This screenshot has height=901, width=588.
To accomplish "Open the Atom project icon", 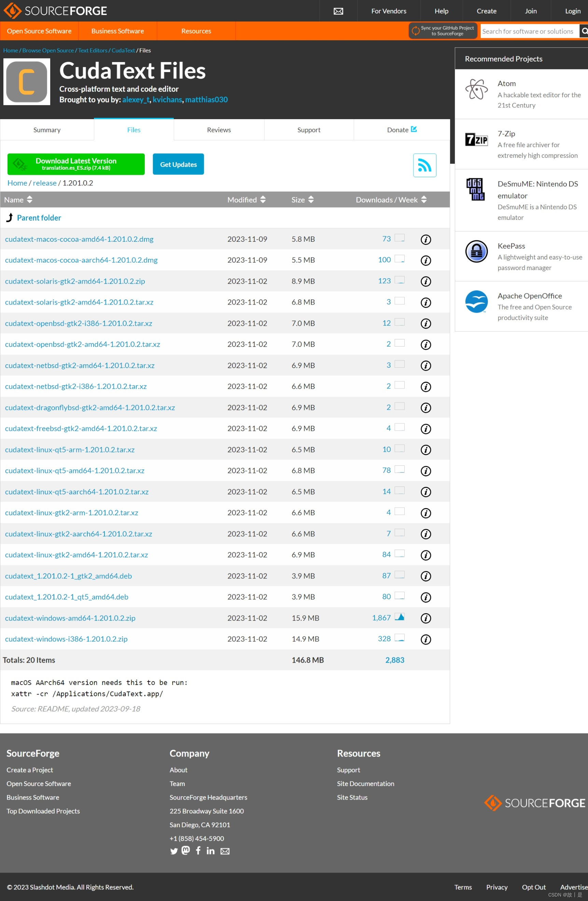I will pyautogui.click(x=476, y=89).
